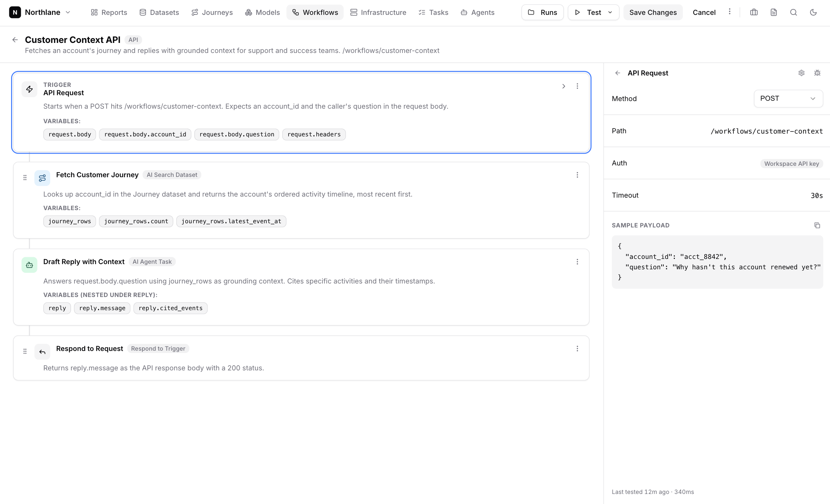Click the Northlane logo icon
Viewport: 830px width, 504px height.
point(15,12)
